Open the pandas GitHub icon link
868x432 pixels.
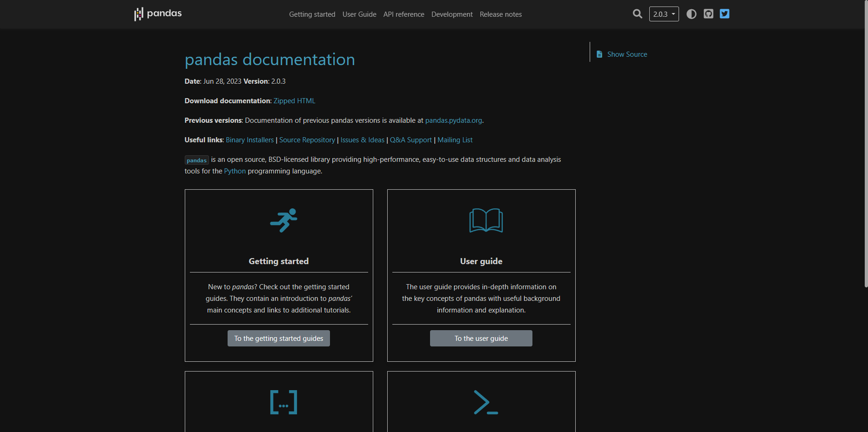708,14
